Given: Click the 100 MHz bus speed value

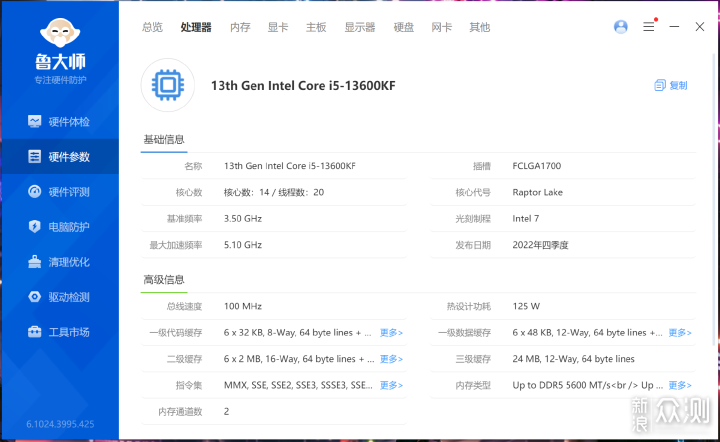Looking at the screenshot, I should click(243, 306).
